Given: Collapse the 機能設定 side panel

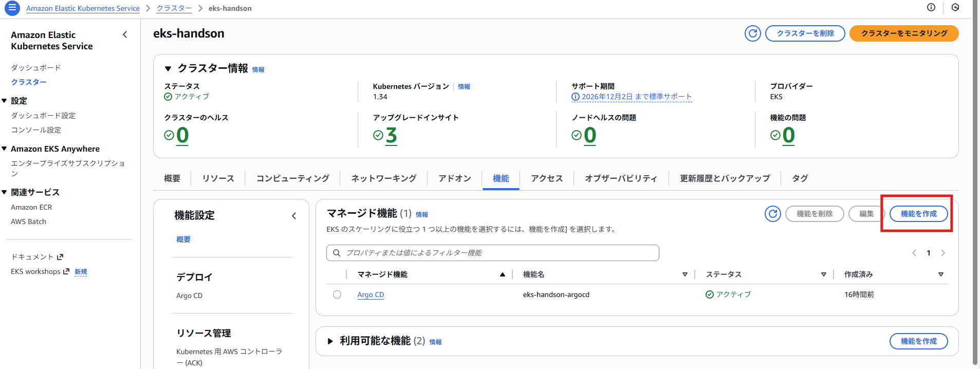Looking at the screenshot, I should point(294,216).
